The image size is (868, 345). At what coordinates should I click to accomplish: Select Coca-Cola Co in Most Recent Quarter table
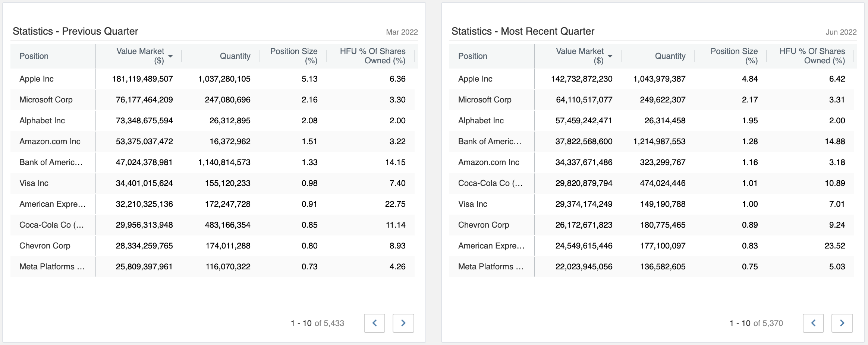[490, 183]
